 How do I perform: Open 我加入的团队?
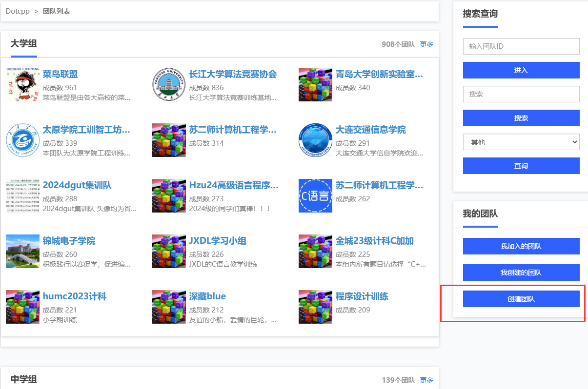pyautogui.click(x=521, y=246)
